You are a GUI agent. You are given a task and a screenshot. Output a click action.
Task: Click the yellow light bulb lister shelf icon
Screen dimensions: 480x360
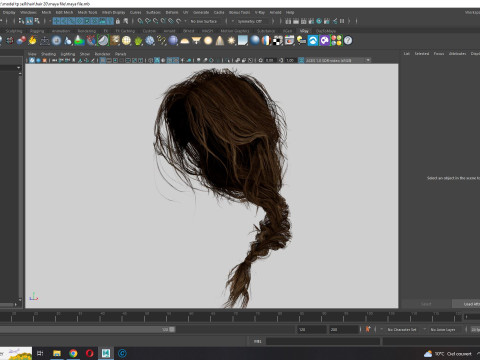pos(301,41)
